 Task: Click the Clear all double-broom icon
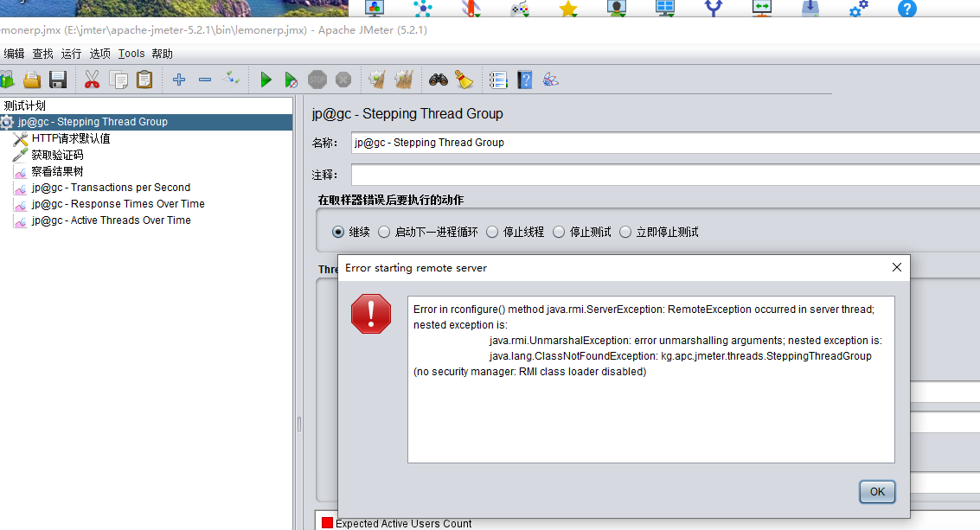point(403,80)
